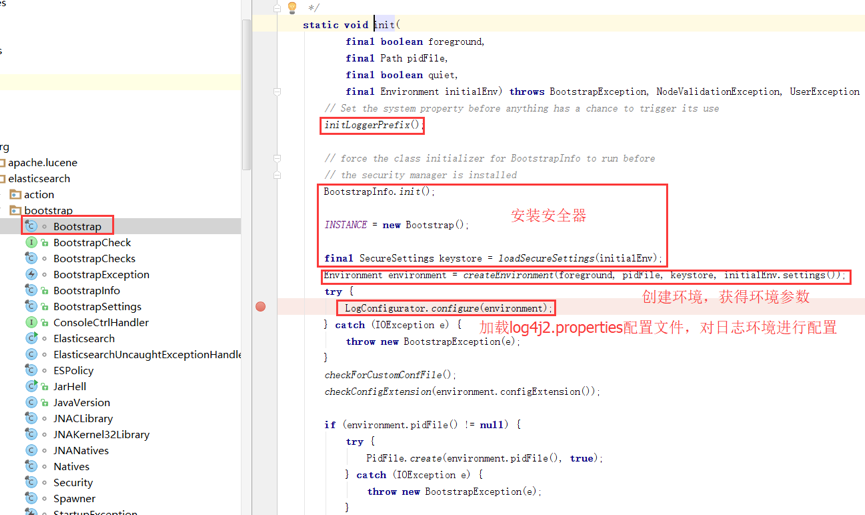Select the action package folder
865x515 pixels.
coord(39,195)
